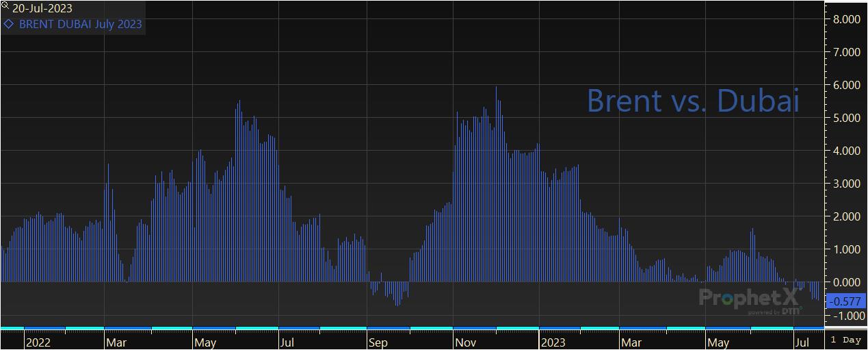The image size is (868, 350).
Task: Click the -0.577 current value tag
Action: pos(846,301)
